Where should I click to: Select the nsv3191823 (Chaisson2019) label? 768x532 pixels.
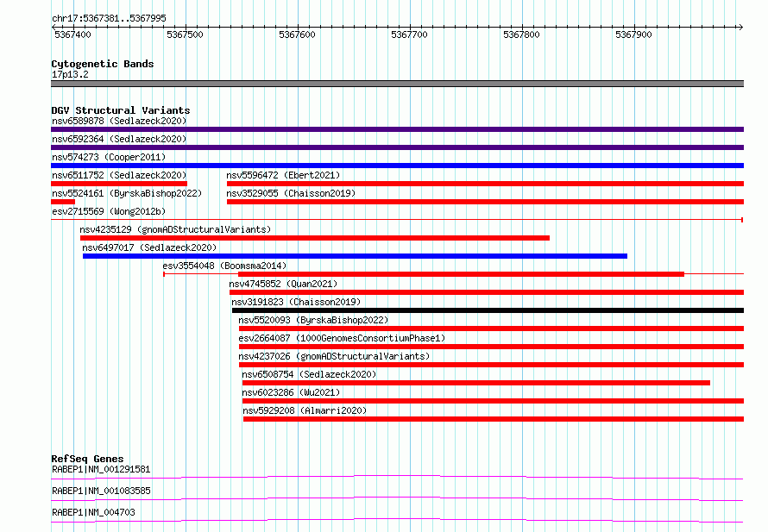(296, 302)
